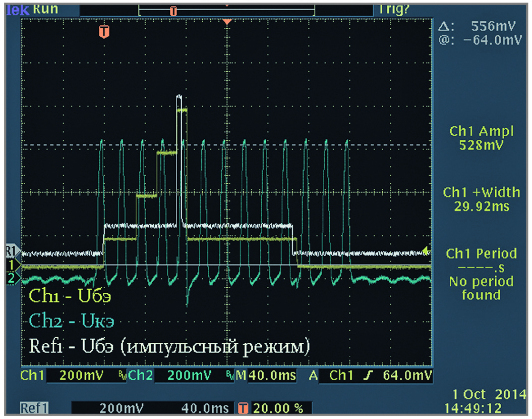Click the Trig? trigger status indicator
The image size is (532, 419).
[393, 9]
